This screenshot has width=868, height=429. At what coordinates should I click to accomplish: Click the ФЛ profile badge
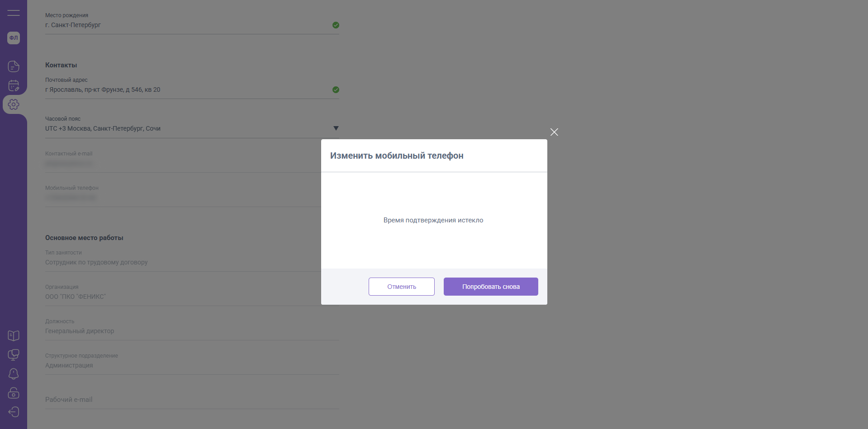pos(14,38)
